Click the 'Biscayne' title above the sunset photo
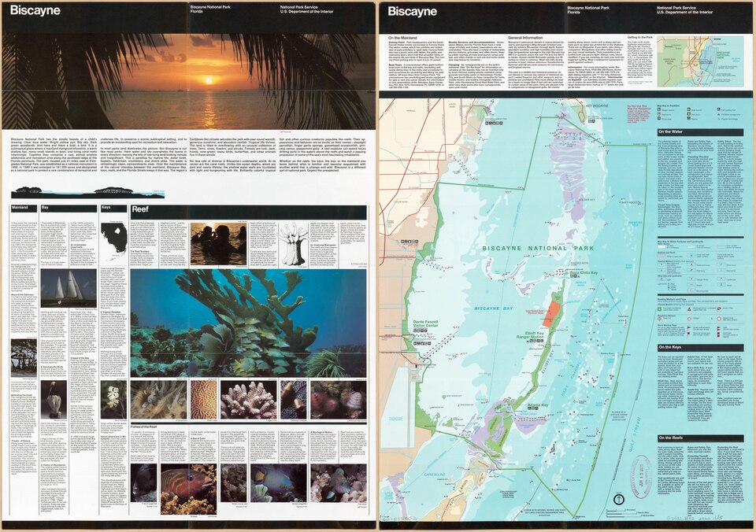The image size is (756, 532). pos(35,10)
